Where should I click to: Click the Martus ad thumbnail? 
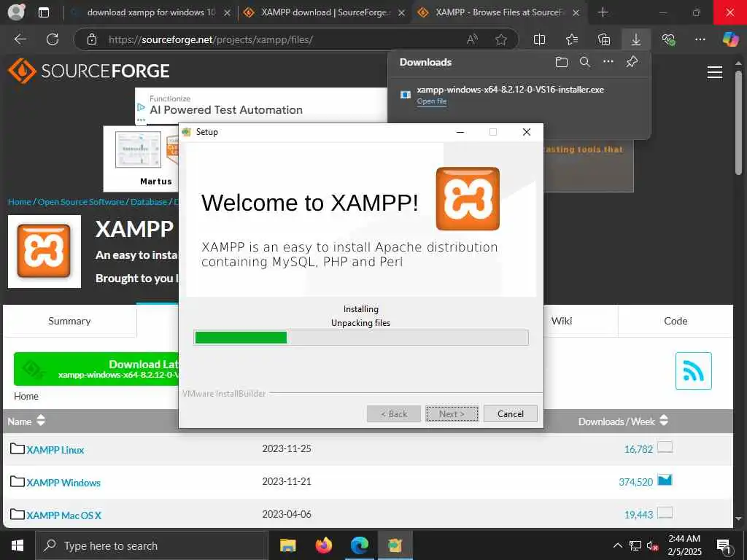tap(138, 150)
